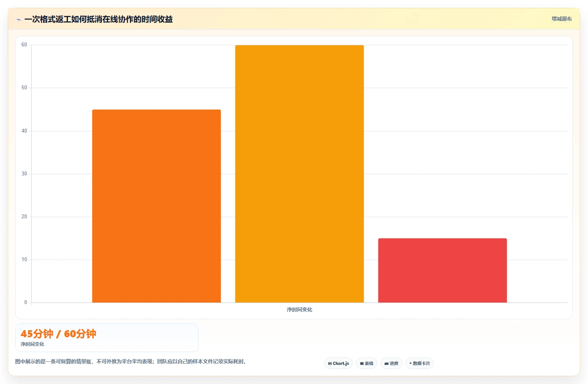Open the 进度 chip
588x384 pixels.
pos(391,363)
